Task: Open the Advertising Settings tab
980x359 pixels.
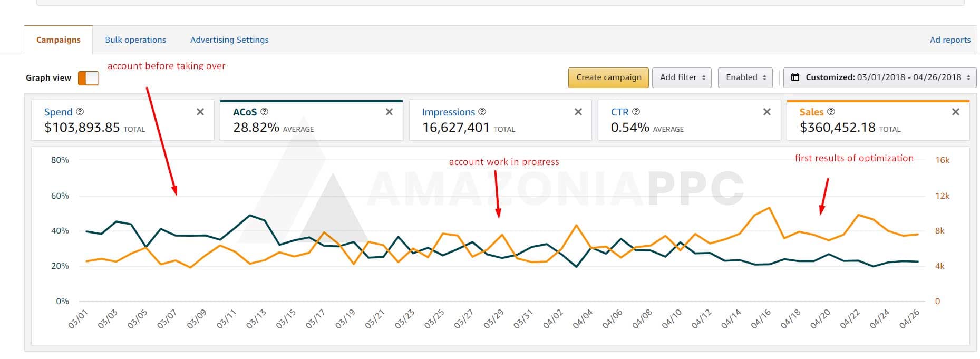Action: click(229, 40)
